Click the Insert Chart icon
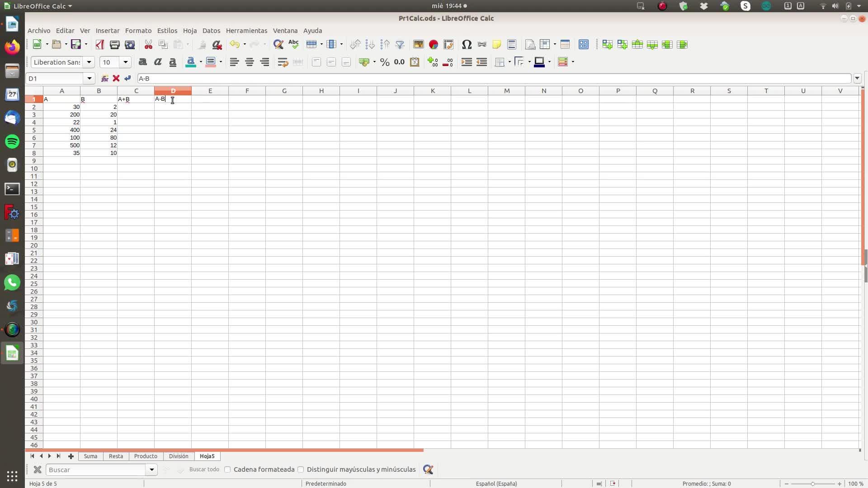Screen dimensions: 868x488 (433, 44)
